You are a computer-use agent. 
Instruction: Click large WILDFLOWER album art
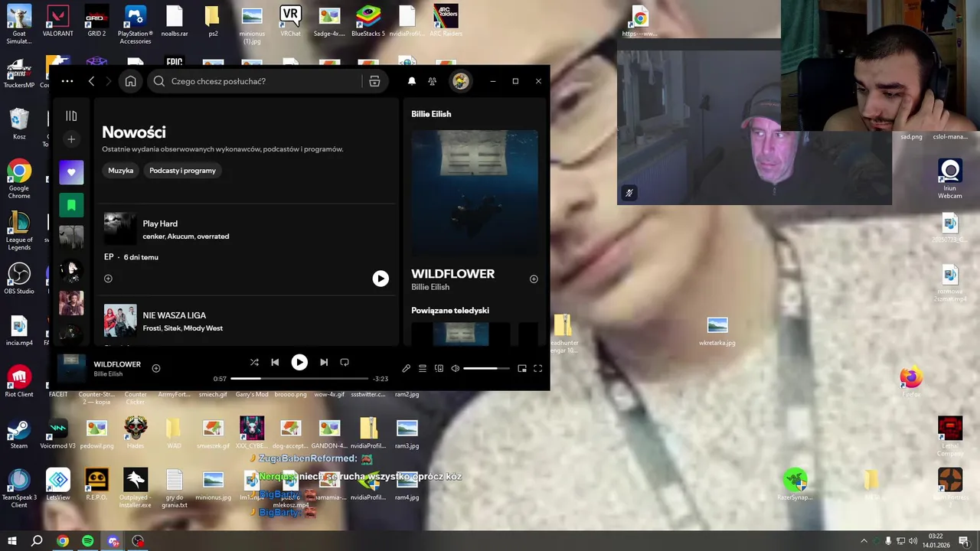[x=475, y=193]
